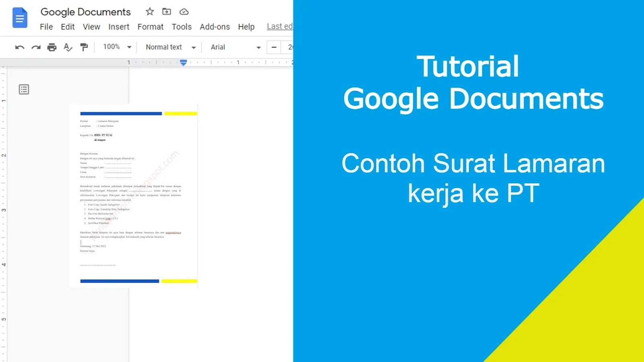Viewport: 644px width, 362px height.
Task: Click the "kerja ke PT" text
Action: [473, 193]
